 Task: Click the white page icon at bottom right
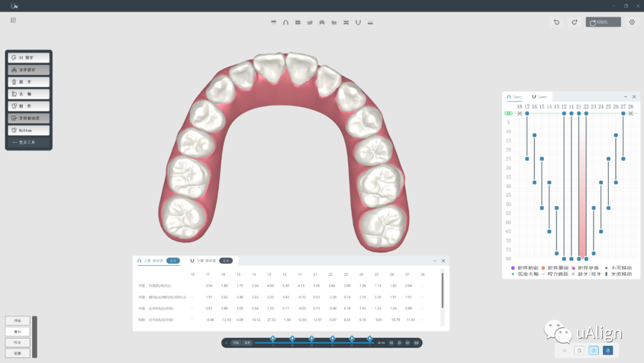(579, 350)
